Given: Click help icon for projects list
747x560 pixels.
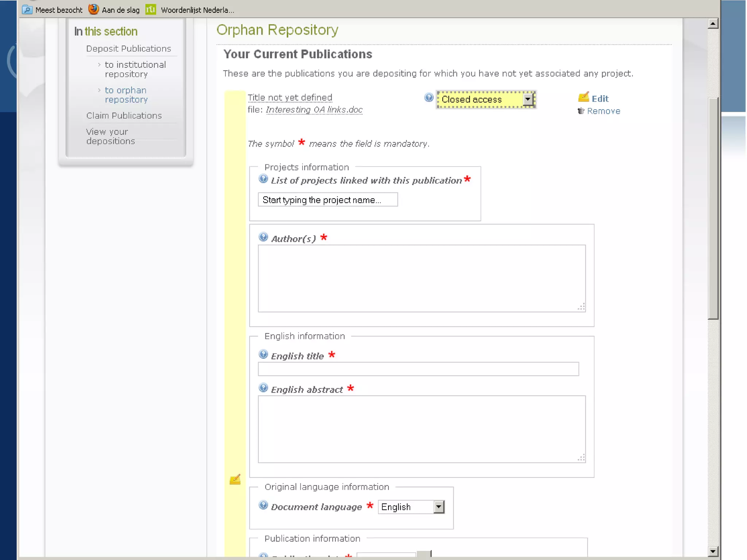Looking at the screenshot, I should tap(263, 179).
